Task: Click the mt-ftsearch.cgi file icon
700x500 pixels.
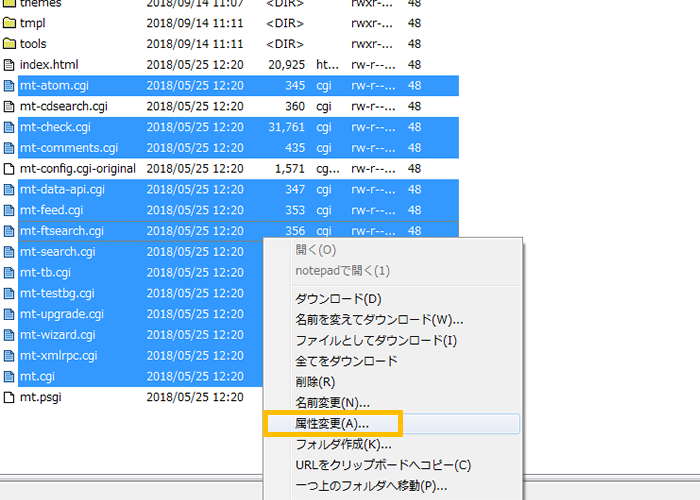Action: point(9,231)
